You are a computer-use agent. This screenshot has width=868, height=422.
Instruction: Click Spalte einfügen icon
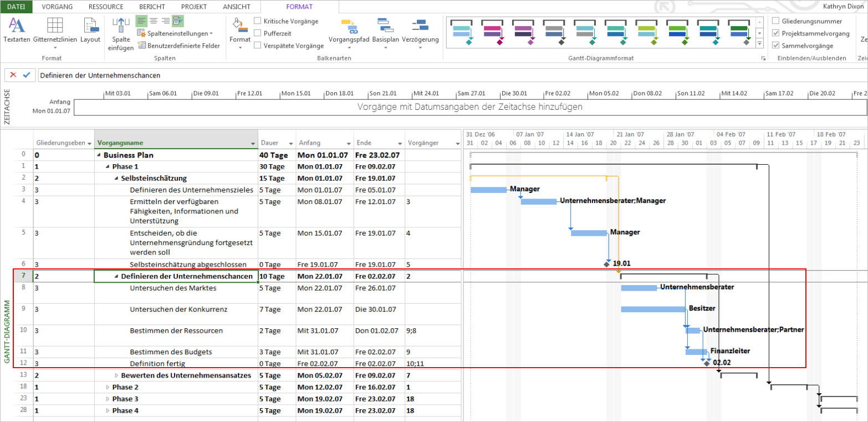pyautogui.click(x=122, y=26)
